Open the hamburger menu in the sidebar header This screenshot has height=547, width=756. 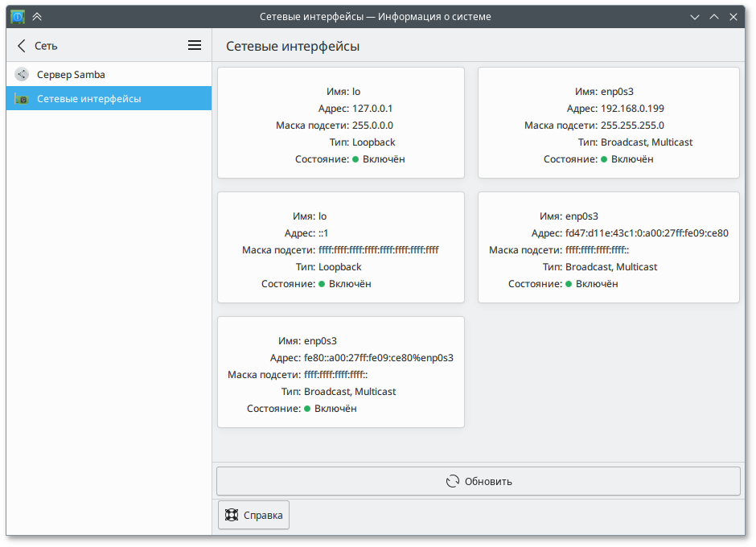[x=195, y=46]
